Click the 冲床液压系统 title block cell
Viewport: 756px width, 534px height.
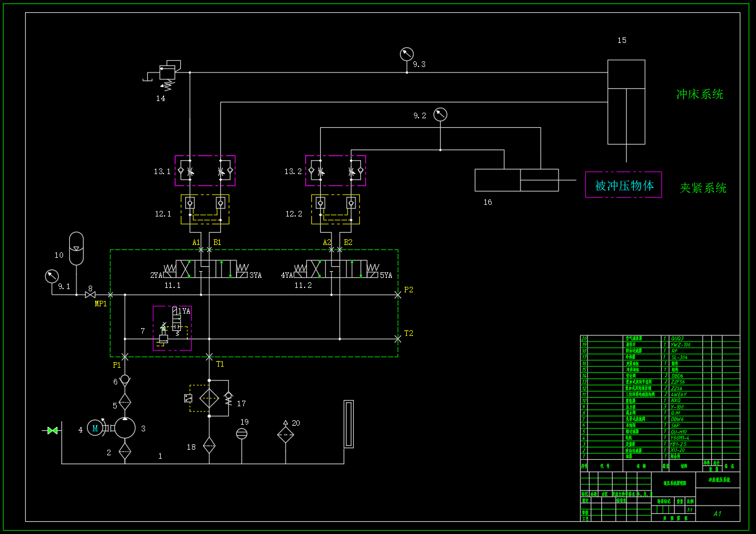719,480
